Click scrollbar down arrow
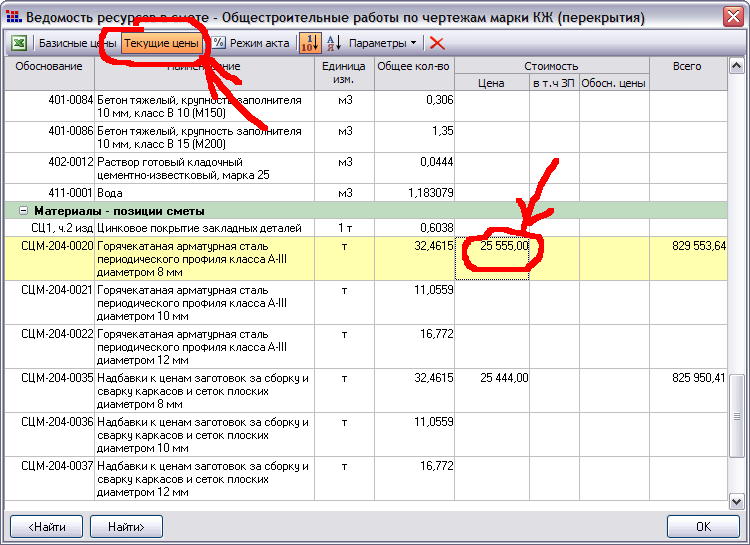 [x=737, y=501]
